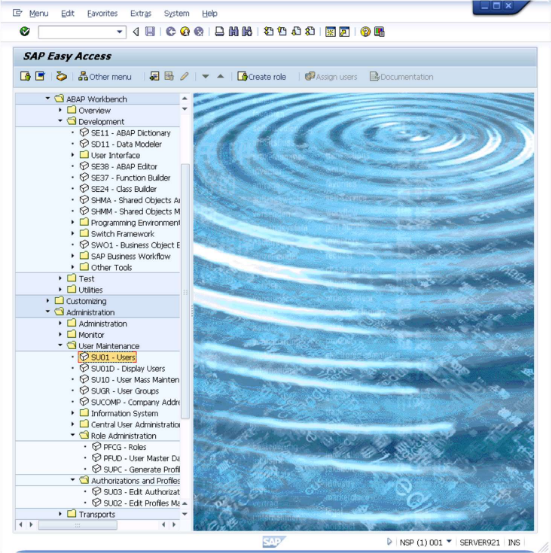Click the Move Favorites Up arrow
Screen dimensions: 551x553
pos(220,76)
